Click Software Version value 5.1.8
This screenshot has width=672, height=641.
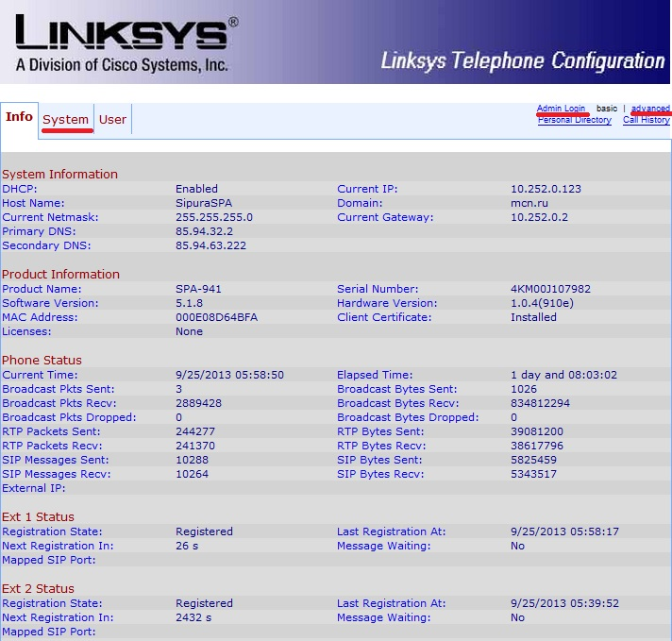pyautogui.click(x=189, y=303)
